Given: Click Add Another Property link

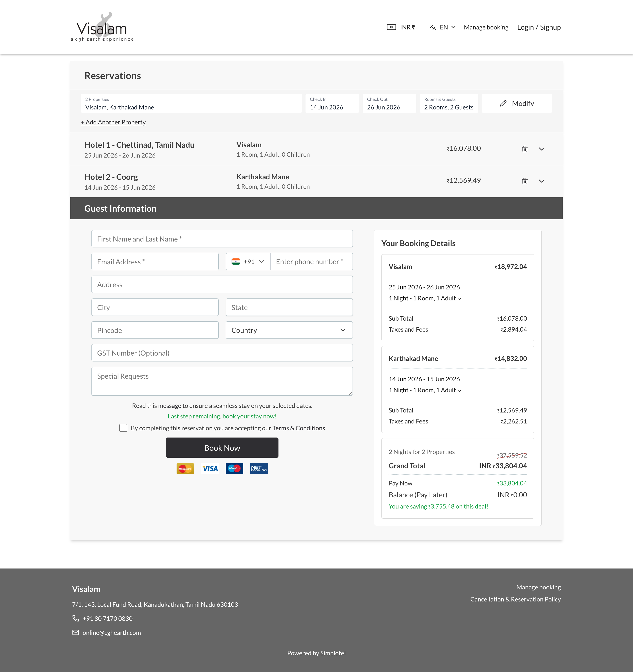Looking at the screenshot, I should (113, 122).
